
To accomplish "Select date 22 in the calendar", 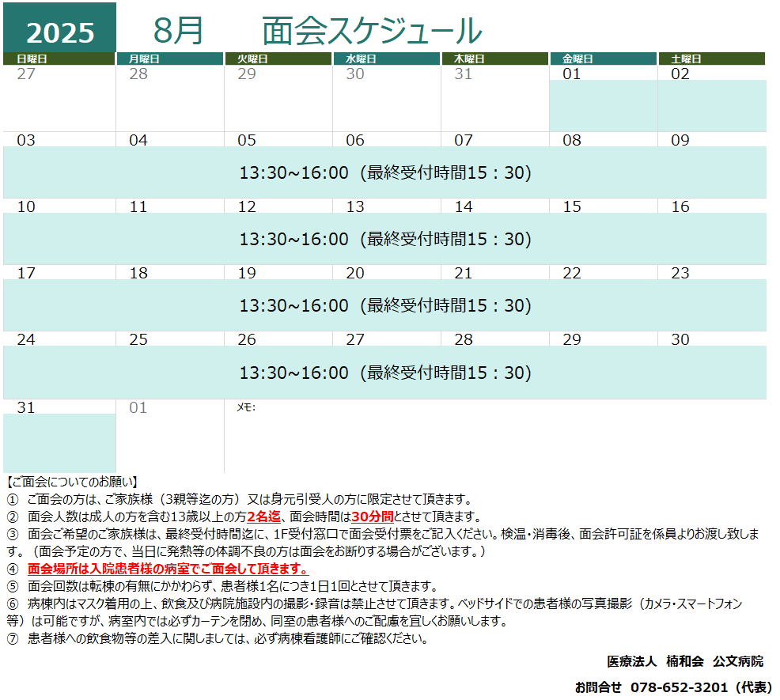I will (x=572, y=273).
